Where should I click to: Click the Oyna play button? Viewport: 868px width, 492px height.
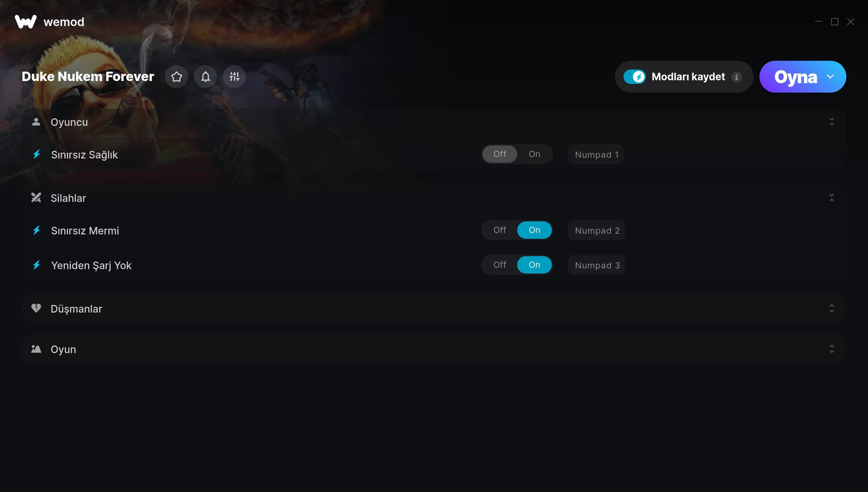pos(796,77)
